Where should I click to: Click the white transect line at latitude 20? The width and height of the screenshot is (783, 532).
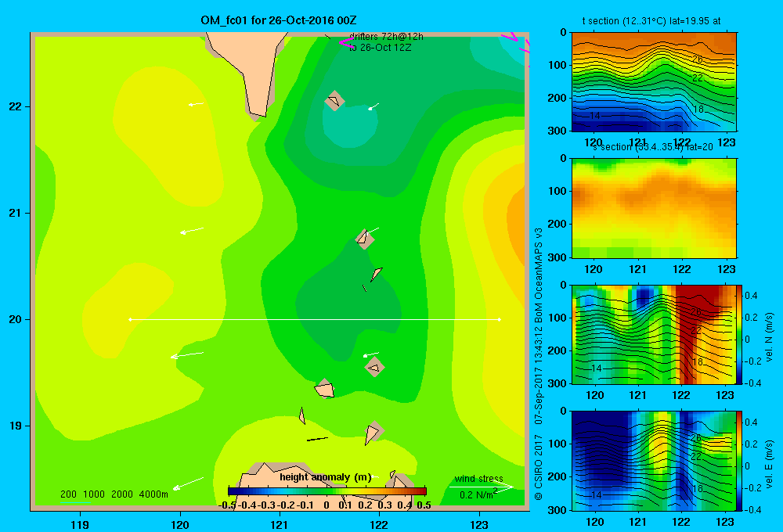[315, 319]
